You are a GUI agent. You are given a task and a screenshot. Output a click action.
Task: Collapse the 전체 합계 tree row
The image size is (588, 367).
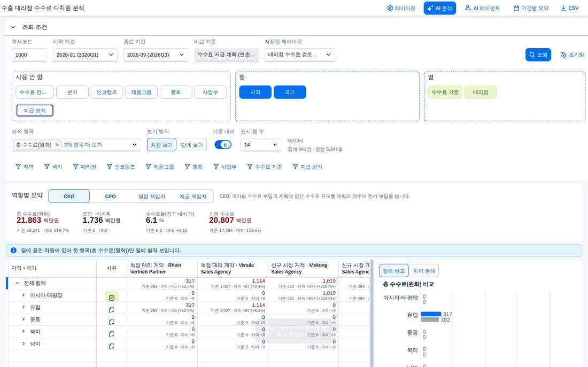pyautogui.click(x=17, y=283)
